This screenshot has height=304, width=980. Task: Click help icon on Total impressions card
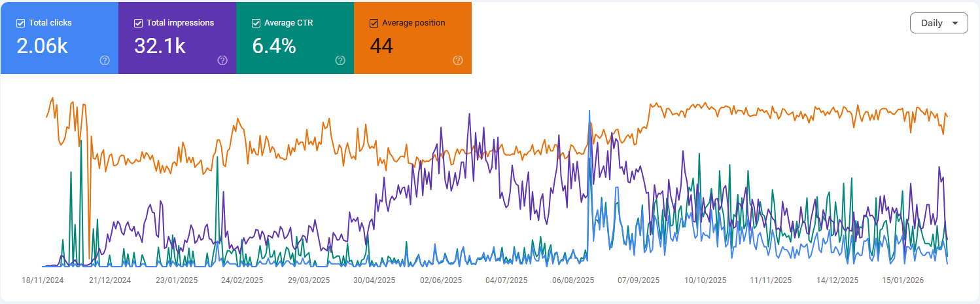[x=222, y=60]
